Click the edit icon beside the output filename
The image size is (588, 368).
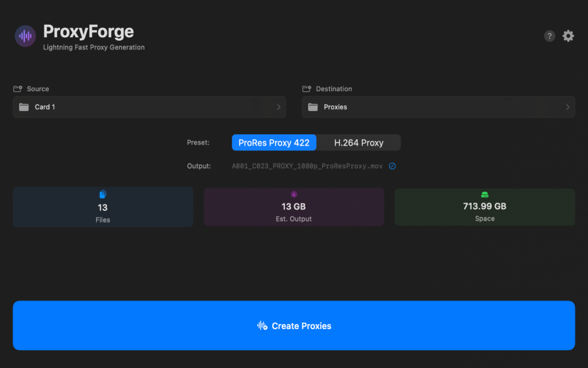pyautogui.click(x=392, y=166)
